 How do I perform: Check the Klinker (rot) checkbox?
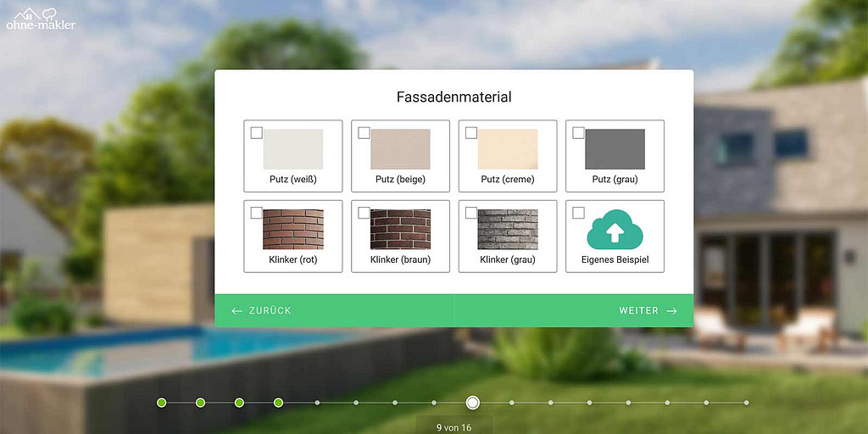(257, 213)
